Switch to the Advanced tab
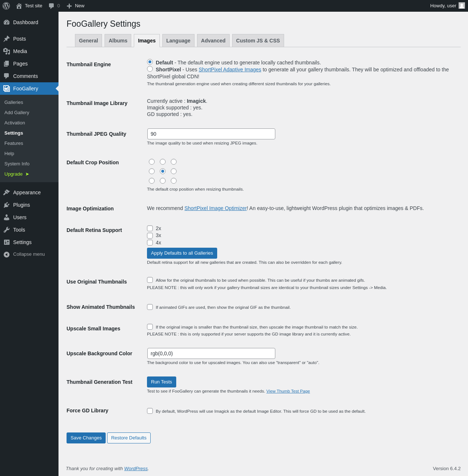 [x=213, y=41]
